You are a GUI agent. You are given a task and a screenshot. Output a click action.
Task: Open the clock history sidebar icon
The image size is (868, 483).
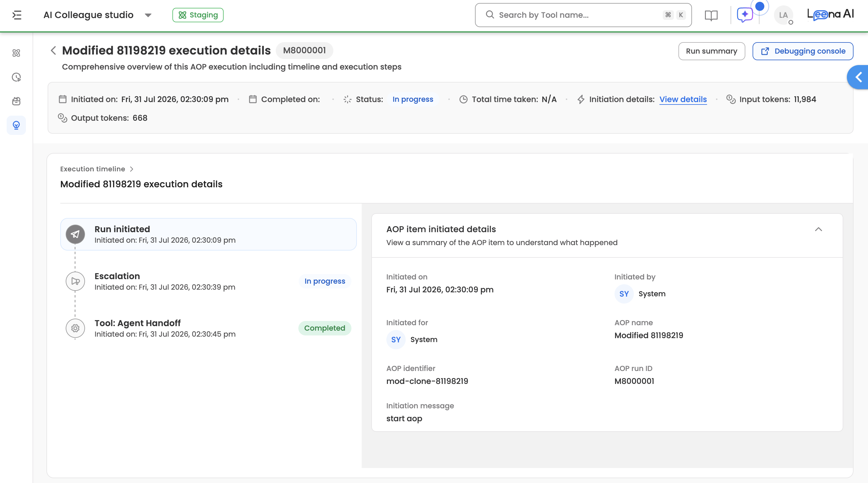16,77
